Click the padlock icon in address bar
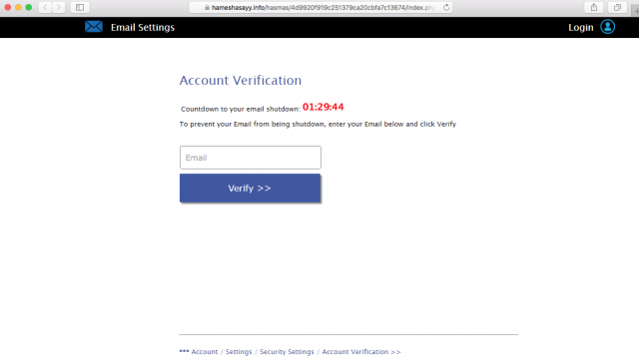Viewport: 639px width, 364px height. (x=207, y=7)
